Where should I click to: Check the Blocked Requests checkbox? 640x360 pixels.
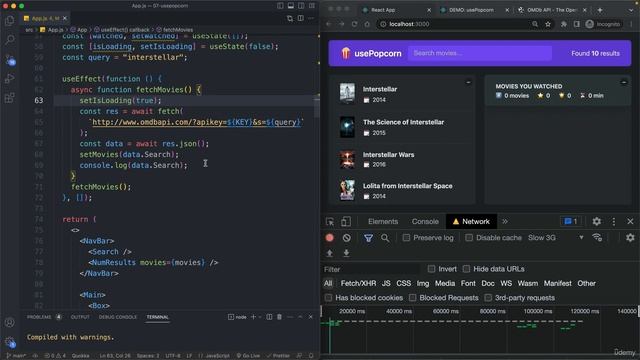[x=413, y=298]
